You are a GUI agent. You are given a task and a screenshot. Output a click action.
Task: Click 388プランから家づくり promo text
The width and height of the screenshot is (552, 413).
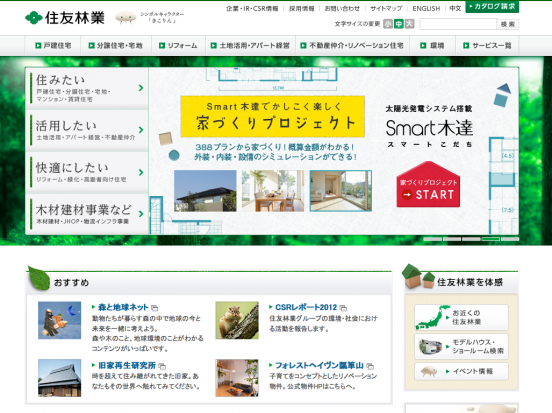pyautogui.click(x=275, y=147)
